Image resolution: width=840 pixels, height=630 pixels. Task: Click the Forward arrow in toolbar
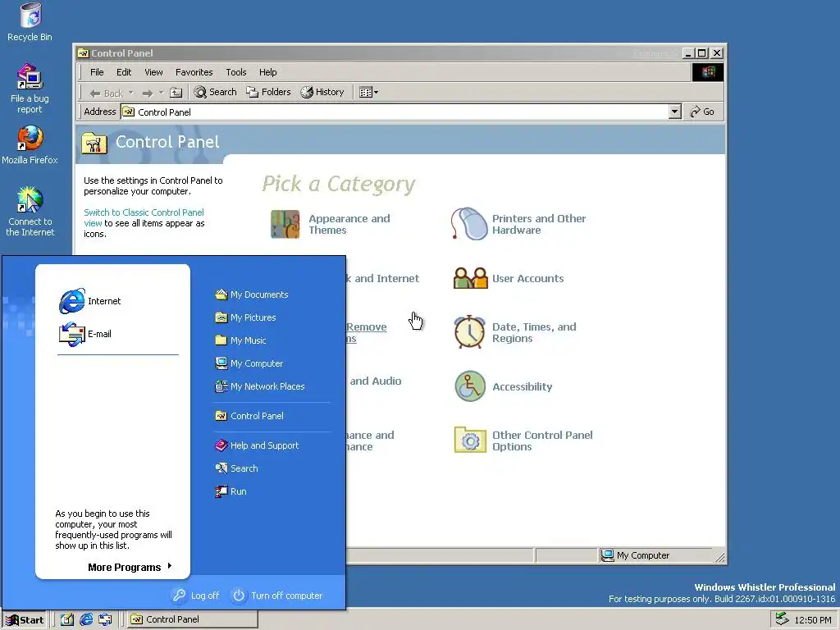coord(148,93)
